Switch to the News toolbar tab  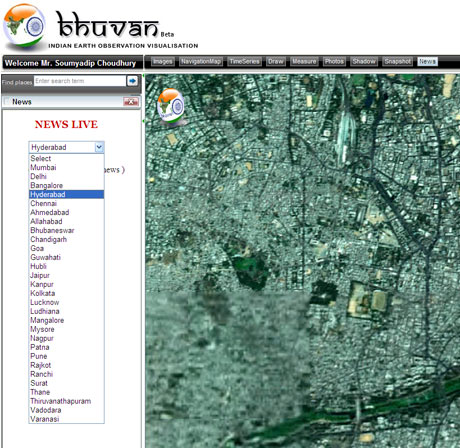(427, 62)
